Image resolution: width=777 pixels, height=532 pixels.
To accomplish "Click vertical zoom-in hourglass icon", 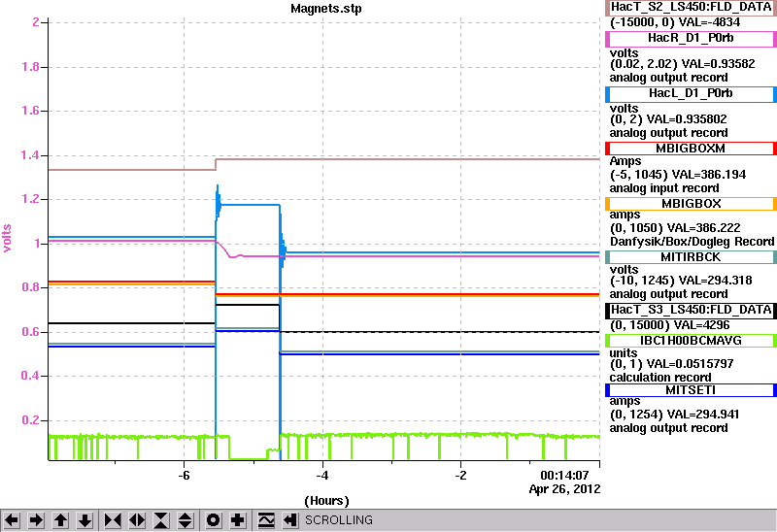I will (x=161, y=520).
